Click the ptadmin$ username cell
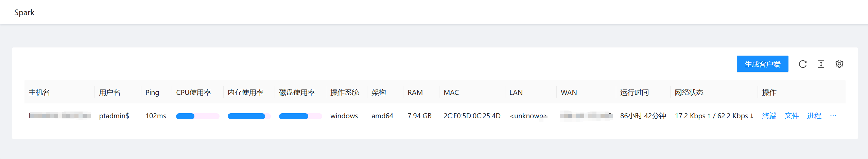 (114, 116)
